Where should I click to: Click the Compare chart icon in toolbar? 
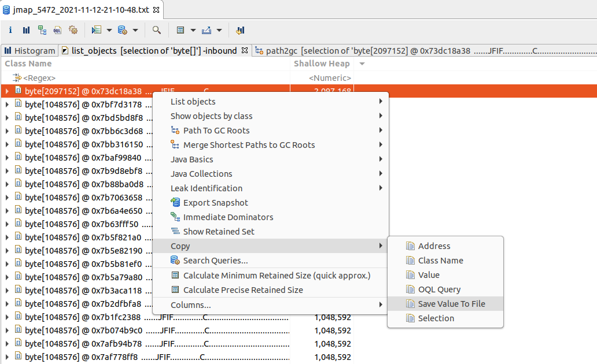pos(240,30)
